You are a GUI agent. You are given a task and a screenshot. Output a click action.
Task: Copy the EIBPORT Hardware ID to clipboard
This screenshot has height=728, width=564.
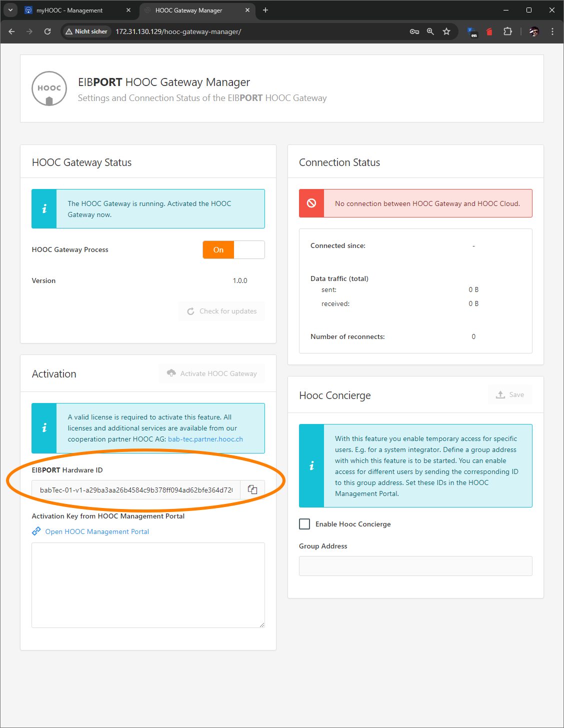(x=252, y=490)
